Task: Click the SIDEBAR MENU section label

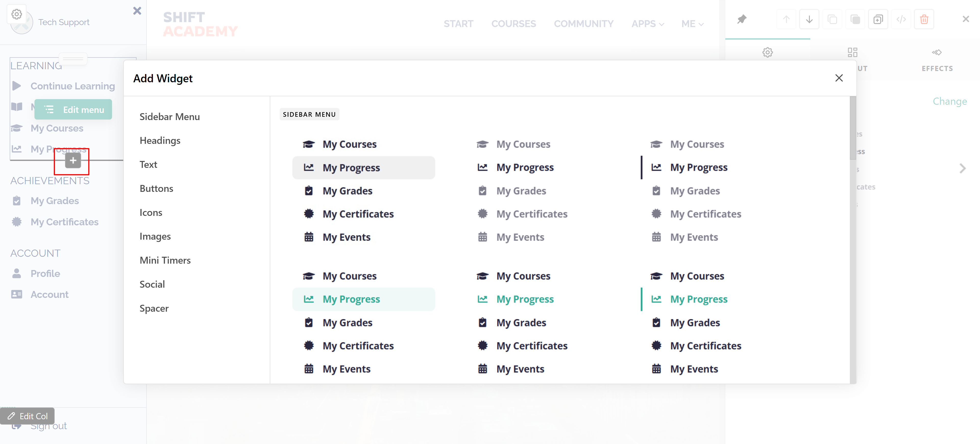Action: point(309,114)
